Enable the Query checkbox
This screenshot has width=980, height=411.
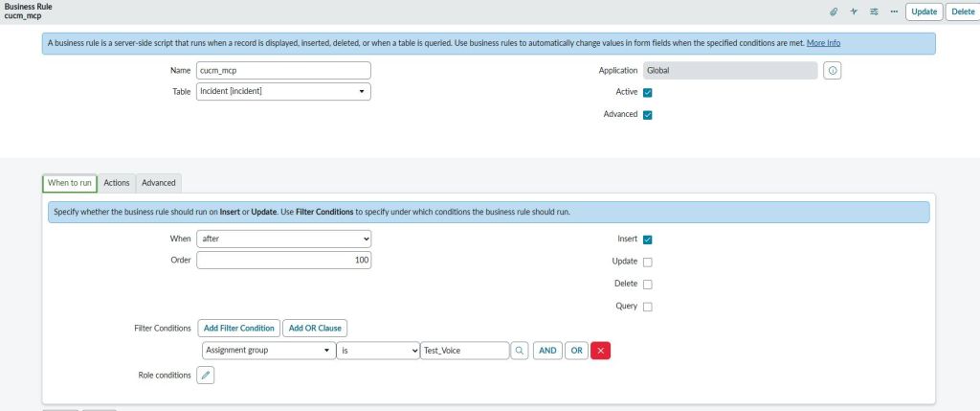648,307
